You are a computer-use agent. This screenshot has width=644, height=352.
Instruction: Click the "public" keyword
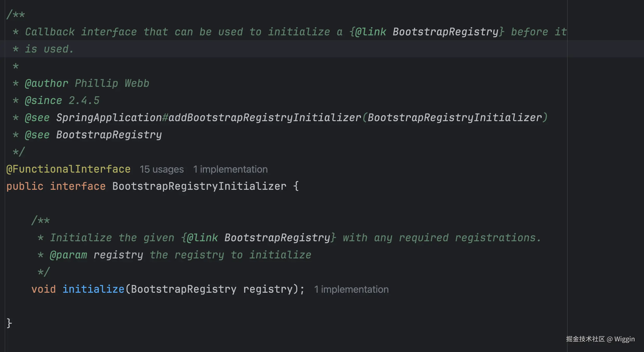pos(25,186)
